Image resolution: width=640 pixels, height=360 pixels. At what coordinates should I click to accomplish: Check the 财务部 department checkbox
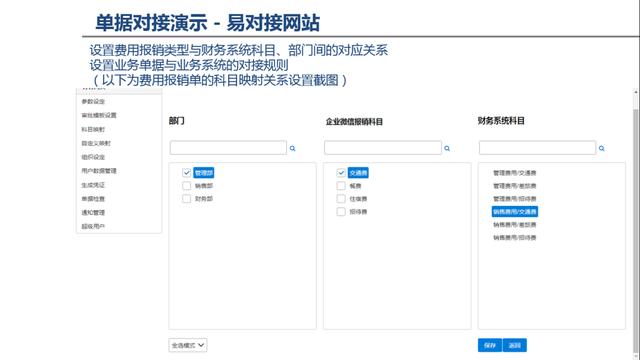pos(187,199)
